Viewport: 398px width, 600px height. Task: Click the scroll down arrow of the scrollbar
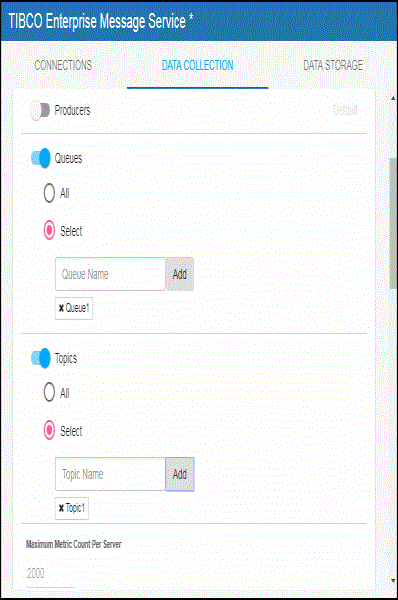pos(393,580)
